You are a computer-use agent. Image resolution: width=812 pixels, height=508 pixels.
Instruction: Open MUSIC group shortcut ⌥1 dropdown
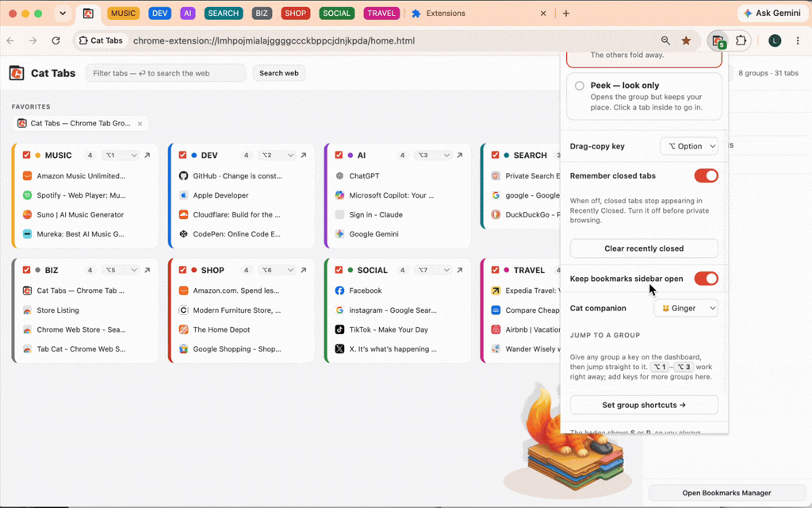(121, 155)
